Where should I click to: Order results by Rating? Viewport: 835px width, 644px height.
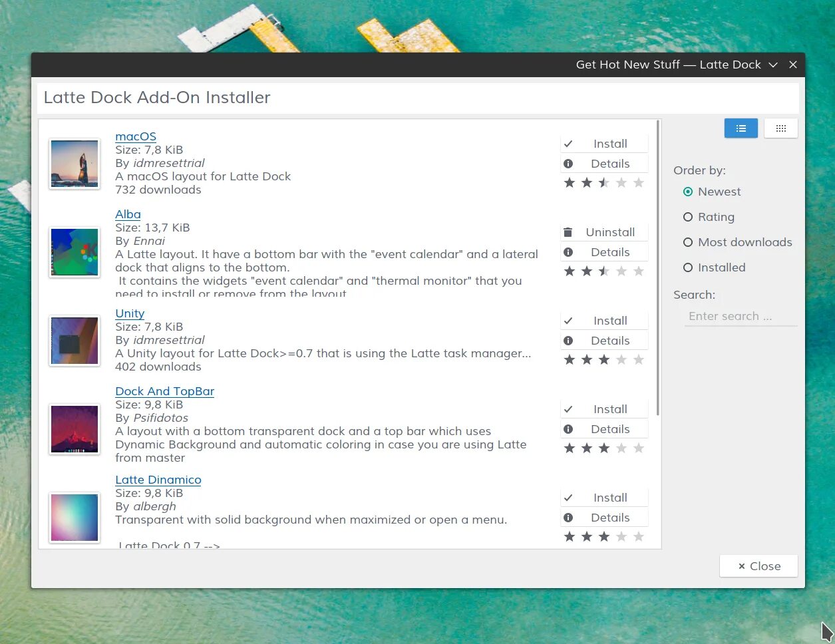click(x=709, y=217)
